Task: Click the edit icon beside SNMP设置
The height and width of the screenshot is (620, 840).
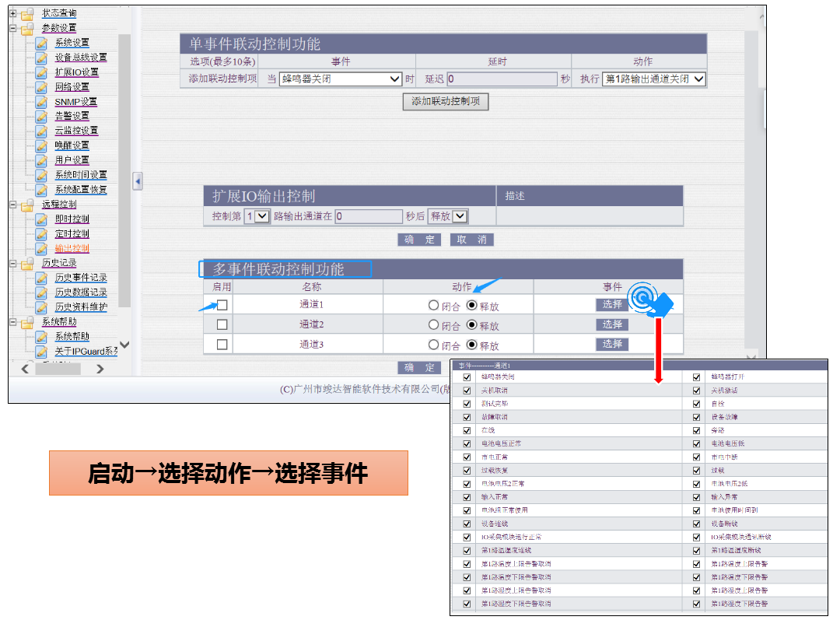Action: [43, 101]
